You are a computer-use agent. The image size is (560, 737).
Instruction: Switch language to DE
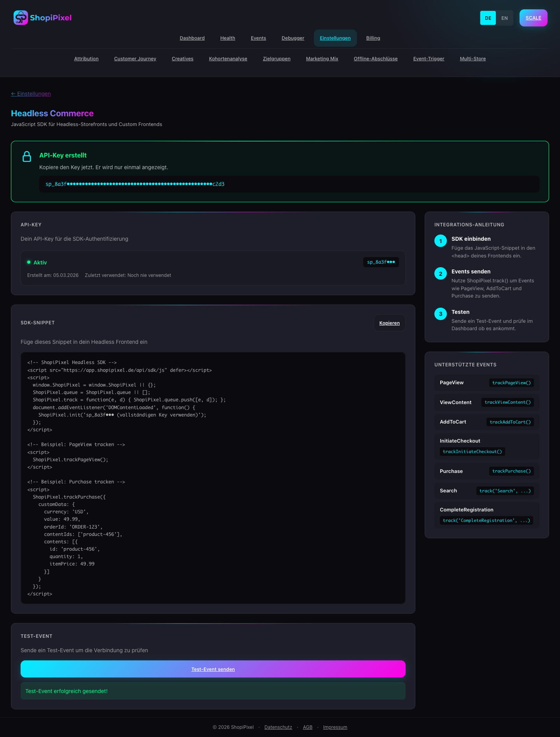tap(488, 18)
